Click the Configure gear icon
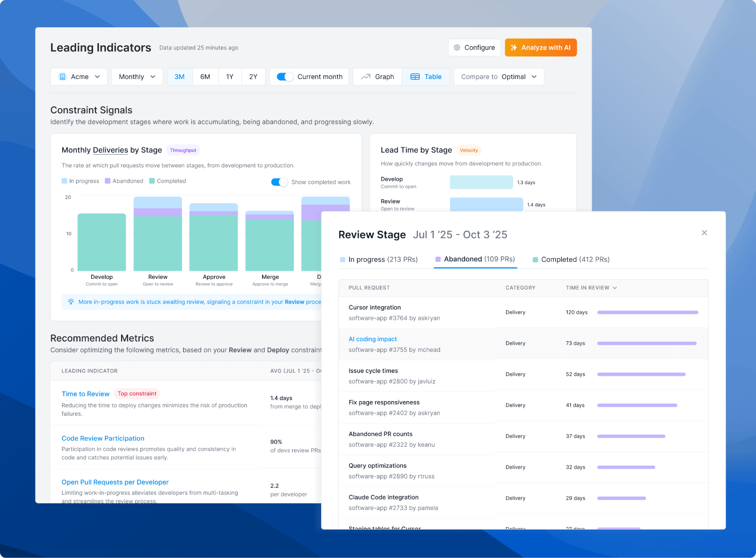This screenshot has height=558, width=756. point(457,48)
